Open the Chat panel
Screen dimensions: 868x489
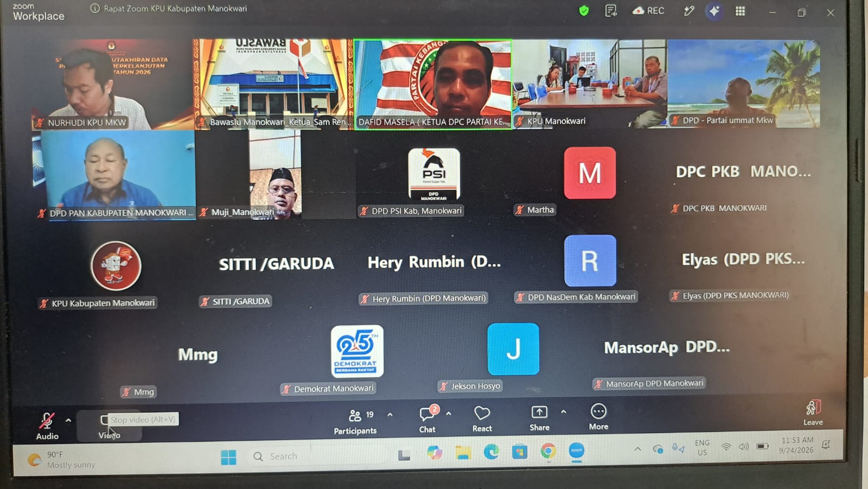coord(427,420)
